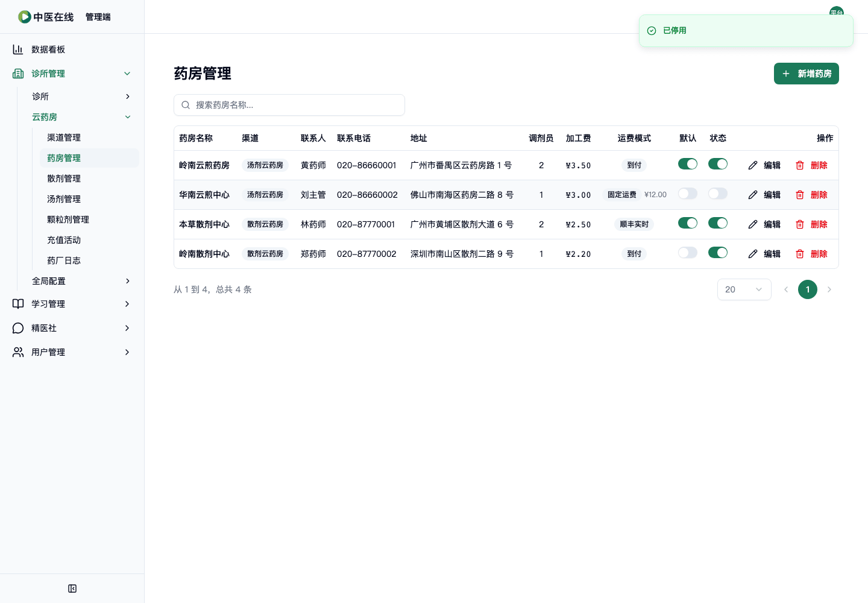Viewport: 868px width, 603px height.
Task: Disable status switch for 本草散剂中心
Action: pos(718,223)
